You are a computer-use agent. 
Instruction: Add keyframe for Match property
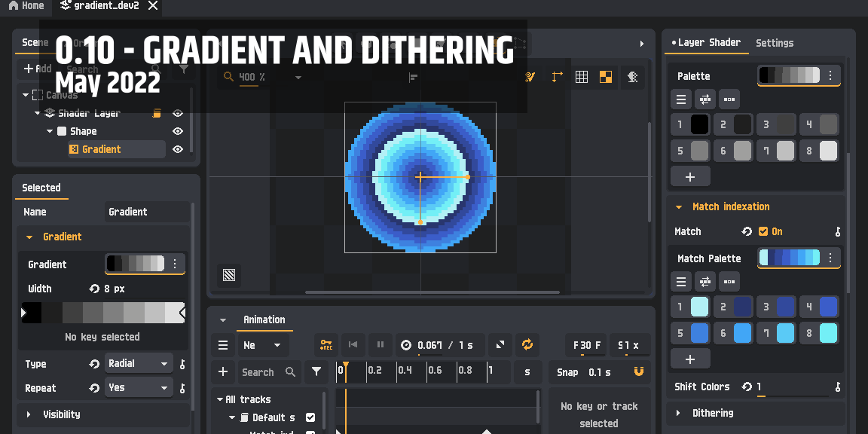tap(838, 232)
